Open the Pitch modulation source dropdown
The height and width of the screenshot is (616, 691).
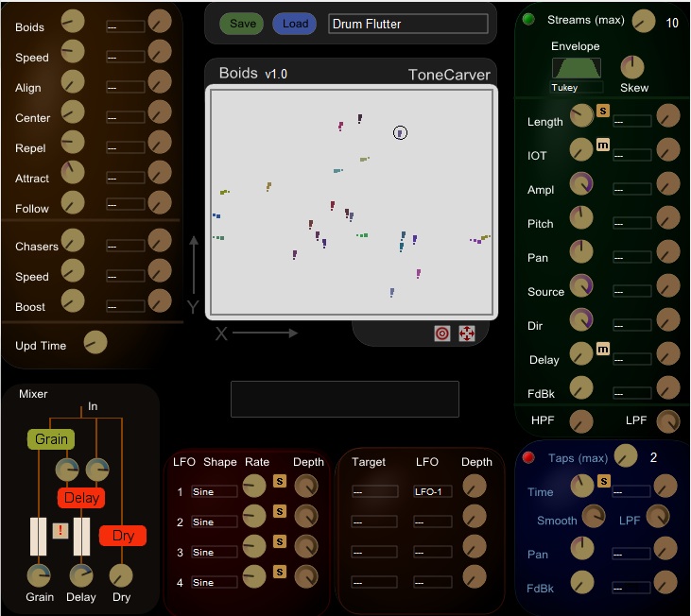point(632,224)
